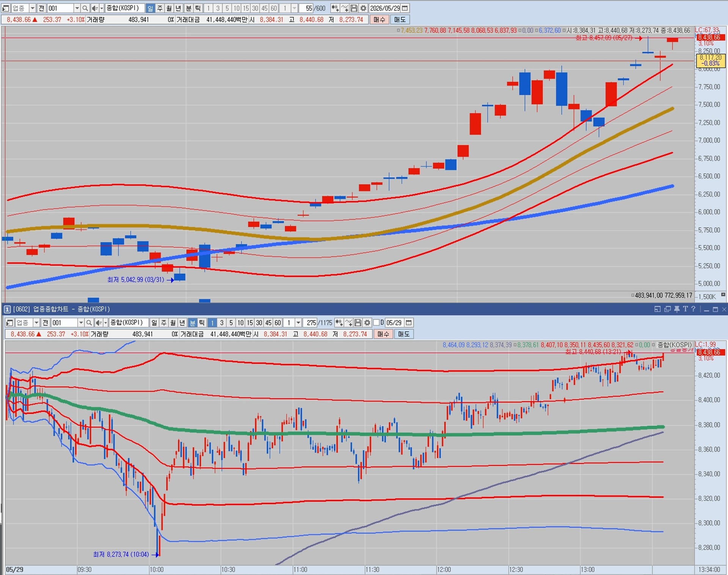
Task: Select the 5-minute interval in lower chart
Action: (231, 323)
